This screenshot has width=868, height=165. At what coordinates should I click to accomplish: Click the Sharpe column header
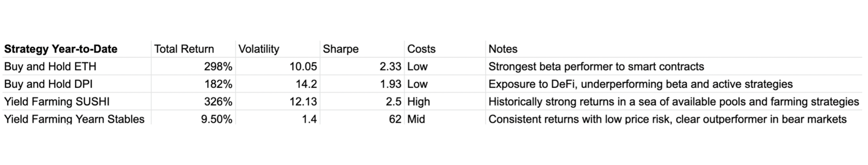pos(362,49)
